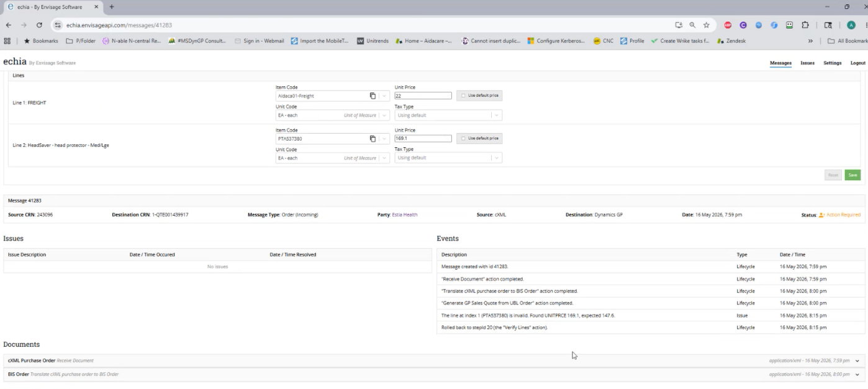Open the browser apps grid icon
The image size is (868, 389).
7,41
